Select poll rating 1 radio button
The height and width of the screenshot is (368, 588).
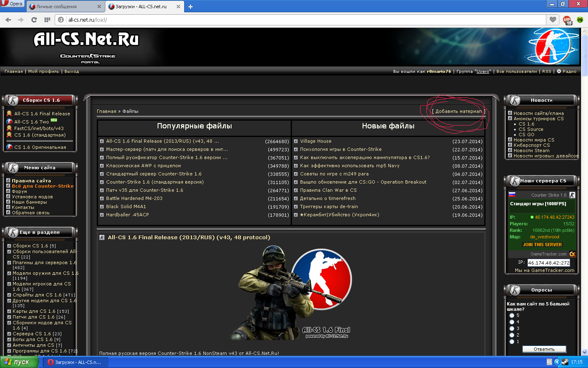point(512,342)
